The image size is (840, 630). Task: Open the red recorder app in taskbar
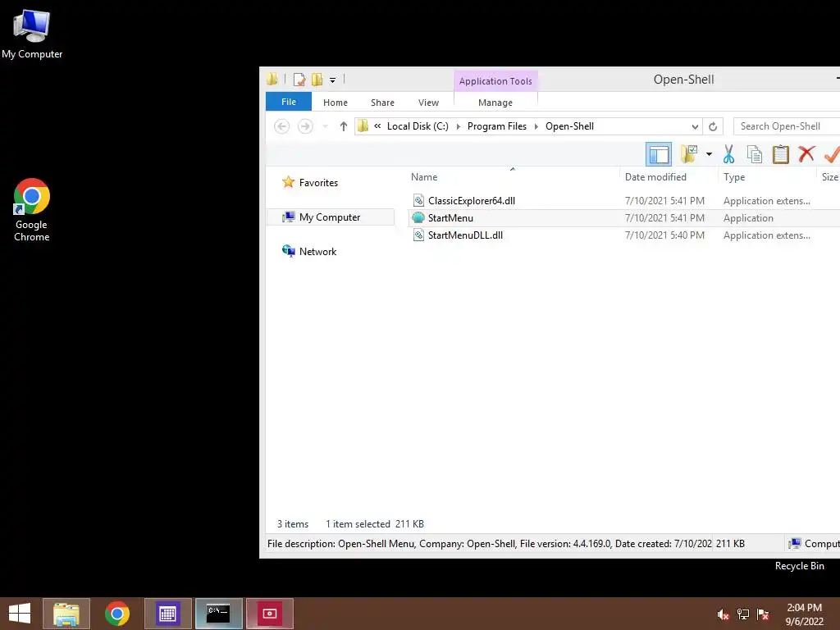click(269, 614)
